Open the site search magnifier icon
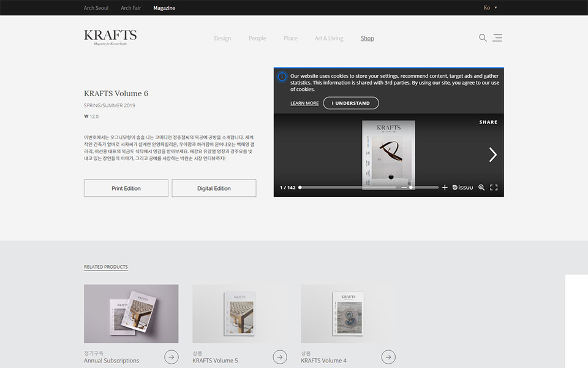Image resolution: width=588 pixels, height=368 pixels. [483, 38]
